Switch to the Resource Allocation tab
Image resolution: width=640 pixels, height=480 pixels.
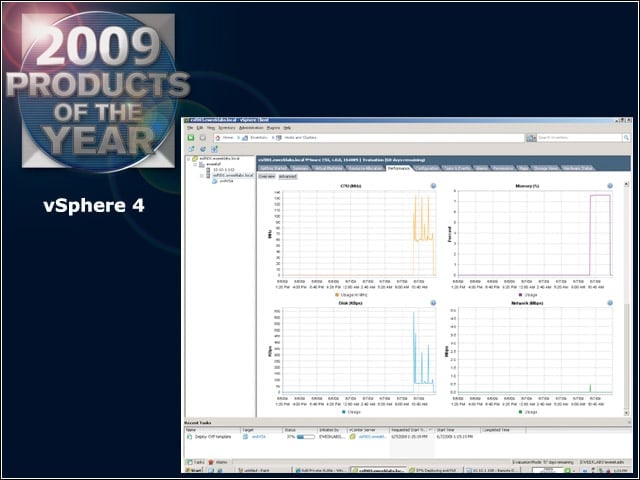pos(365,168)
